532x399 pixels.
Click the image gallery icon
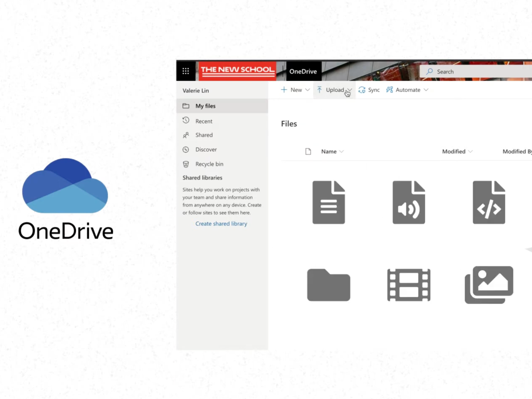coord(489,285)
